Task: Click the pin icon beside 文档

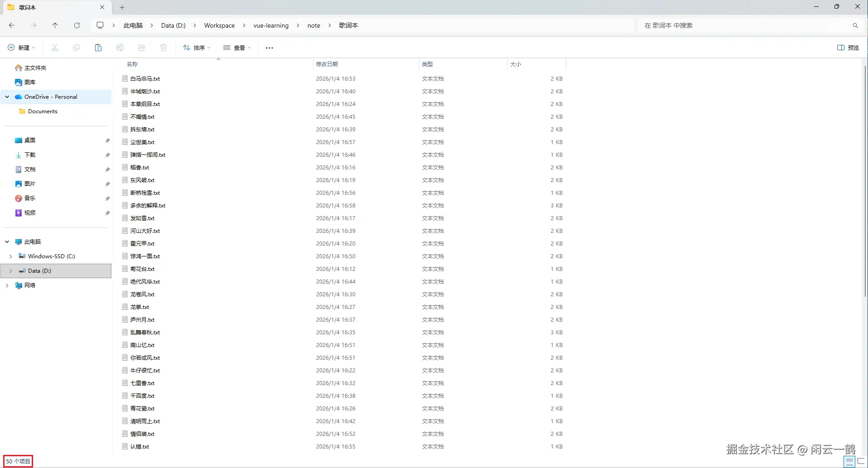Action: tap(107, 169)
